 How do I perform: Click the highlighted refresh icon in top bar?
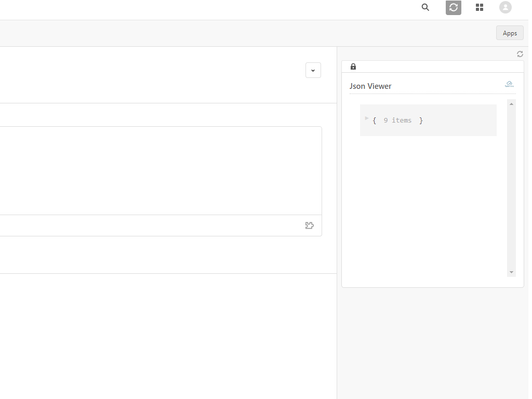coord(454,7)
